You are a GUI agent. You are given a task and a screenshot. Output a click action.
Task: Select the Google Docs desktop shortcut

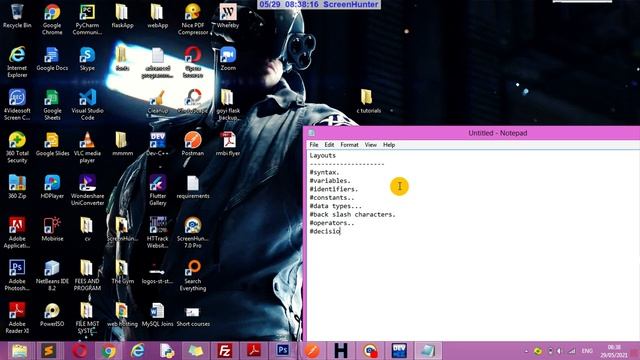52,59
